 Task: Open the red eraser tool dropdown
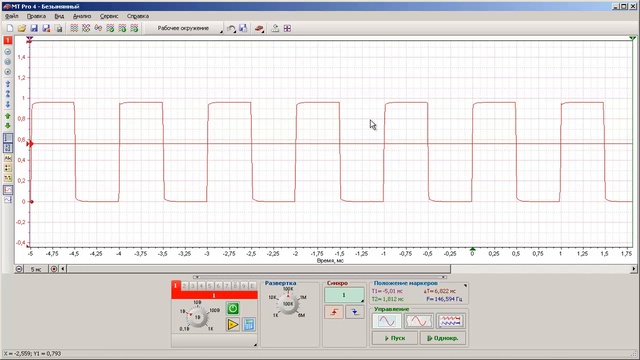tap(259, 28)
